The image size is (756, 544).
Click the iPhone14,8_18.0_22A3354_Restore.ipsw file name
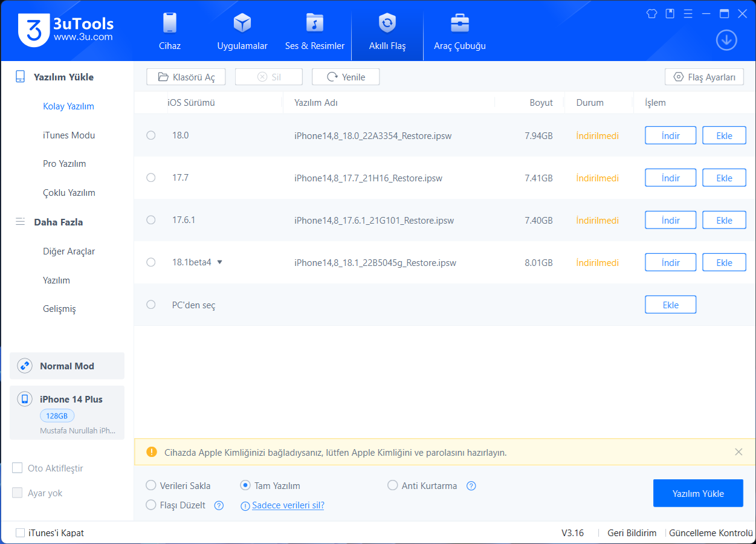373,136
